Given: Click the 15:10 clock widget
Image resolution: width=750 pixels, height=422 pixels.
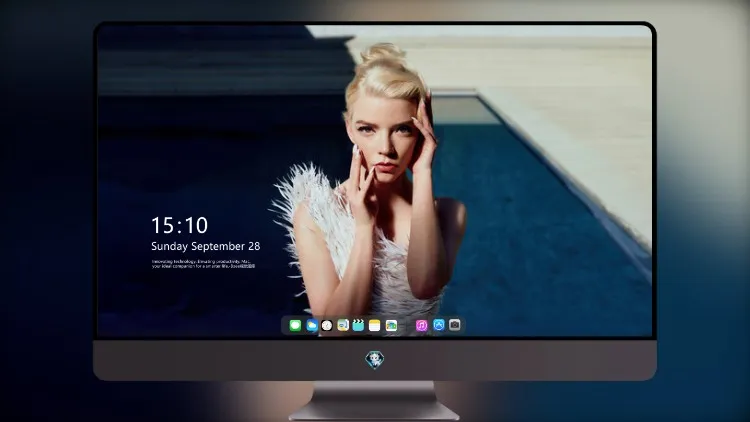Looking at the screenshot, I should [x=179, y=225].
